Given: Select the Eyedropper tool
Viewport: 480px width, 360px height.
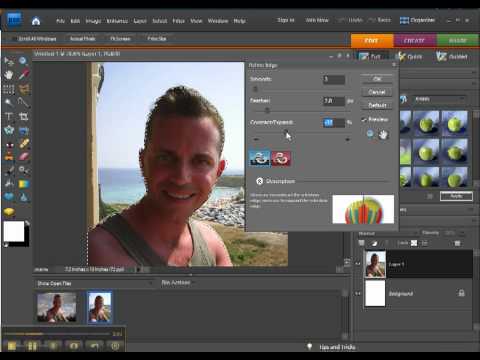Looking at the screenshot, I should pos(23,75).
